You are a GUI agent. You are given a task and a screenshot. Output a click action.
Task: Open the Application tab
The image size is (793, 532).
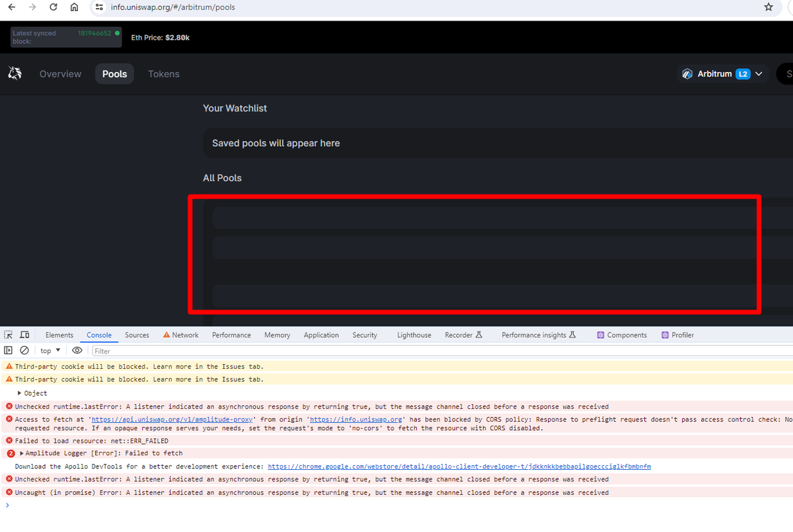pos(321,335)
